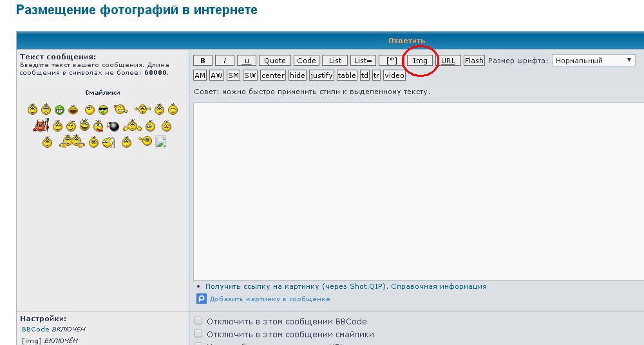The width and height of the screenshot is (644, 345).
Task: Insert the angel smiley with wings
Action: click(108, 143)
